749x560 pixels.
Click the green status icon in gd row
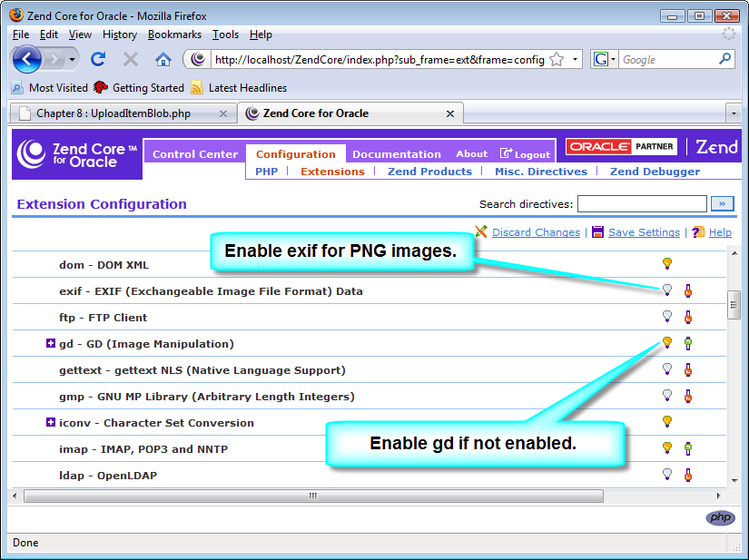click(688, 343)
